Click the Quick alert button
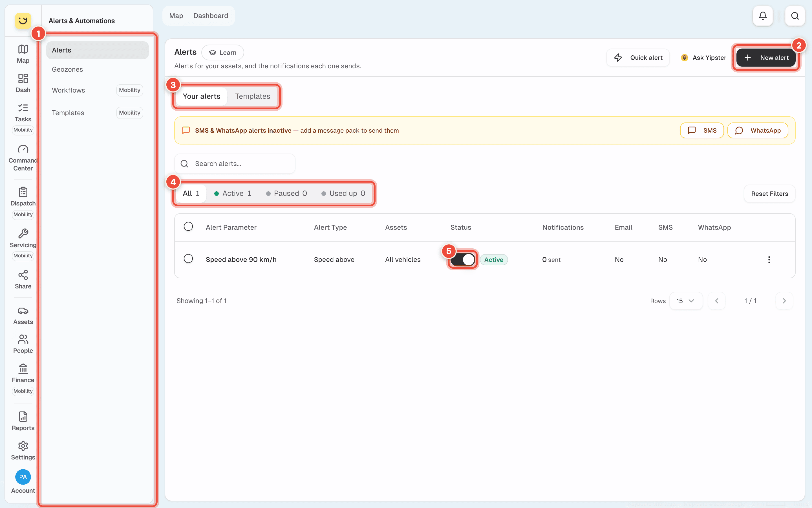The image size is (812, 508). 638,58
